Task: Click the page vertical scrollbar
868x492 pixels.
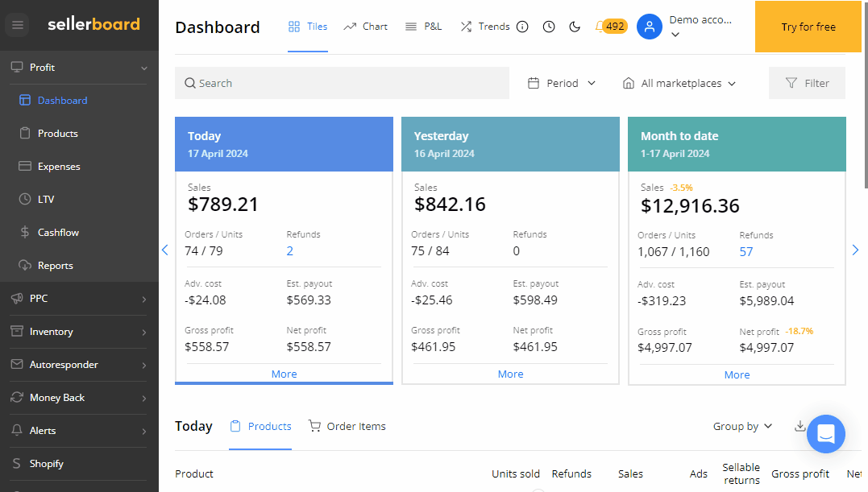Action: [865, 94]
